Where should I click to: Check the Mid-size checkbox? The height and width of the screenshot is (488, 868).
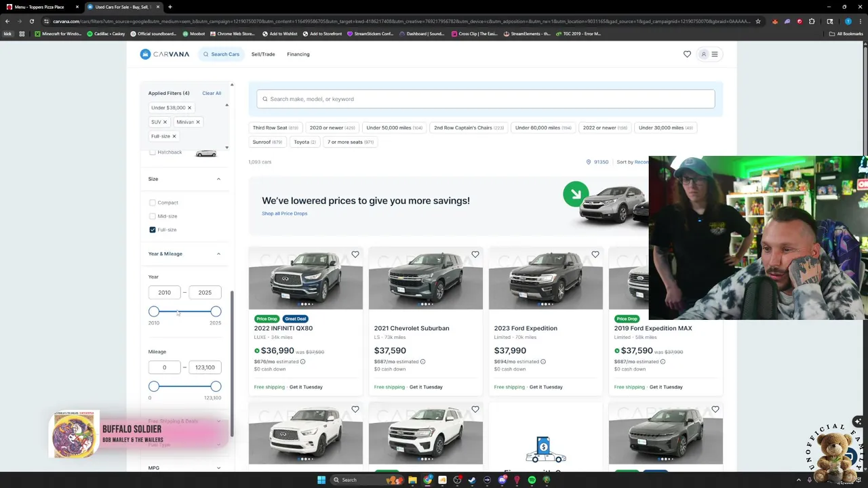point(152,216)
